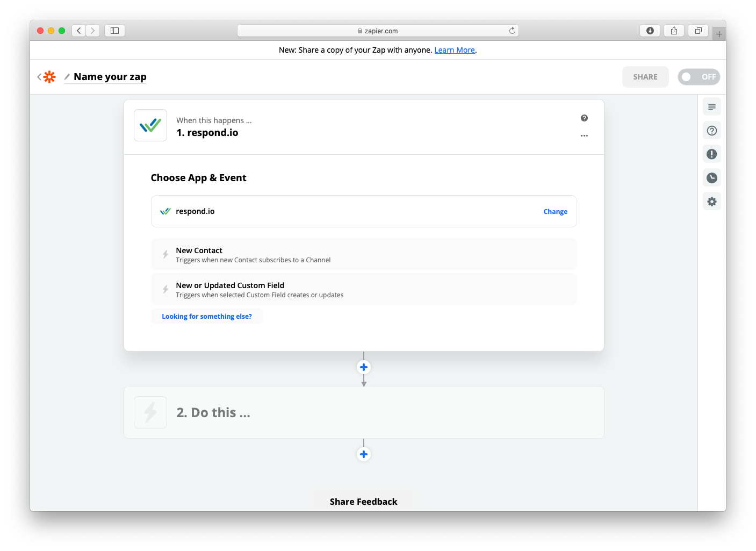Open Safari downloads icon
756x551 pixels.
pos(650,31)
